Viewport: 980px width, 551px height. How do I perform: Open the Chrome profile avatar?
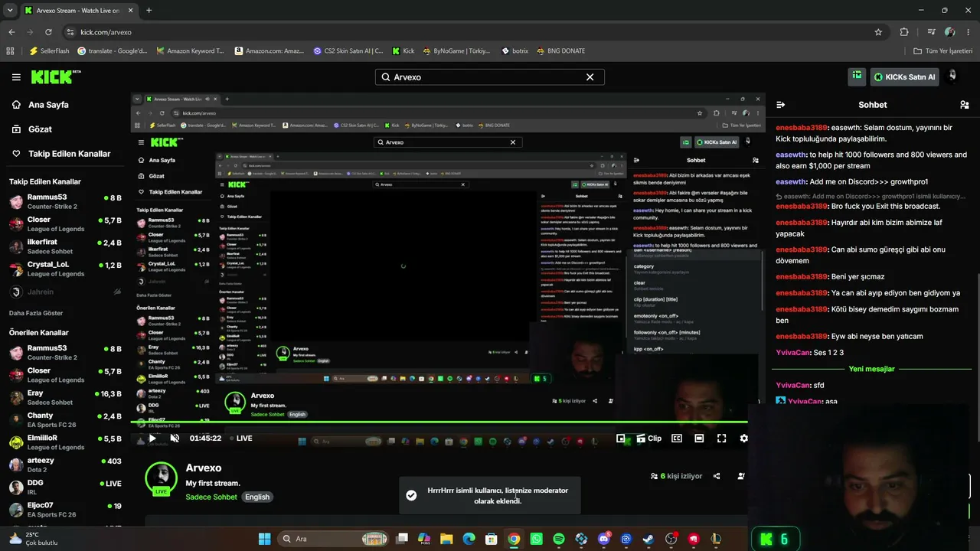(949, 32)
